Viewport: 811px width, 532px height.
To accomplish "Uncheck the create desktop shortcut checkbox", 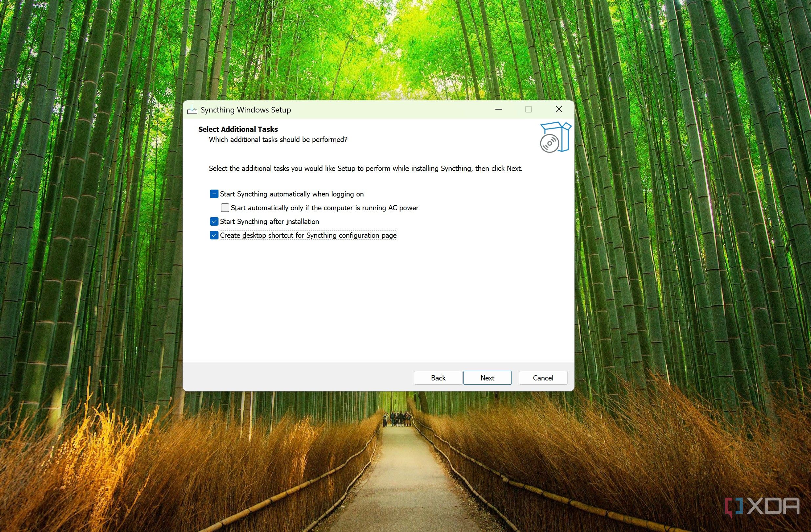I will click(x=214, y=235).
